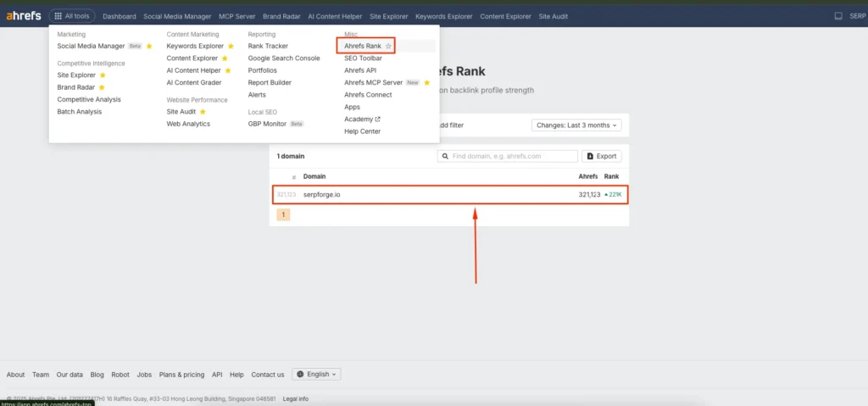
Task: Select Rank Tracker from menu
Action: coord(268,46)
